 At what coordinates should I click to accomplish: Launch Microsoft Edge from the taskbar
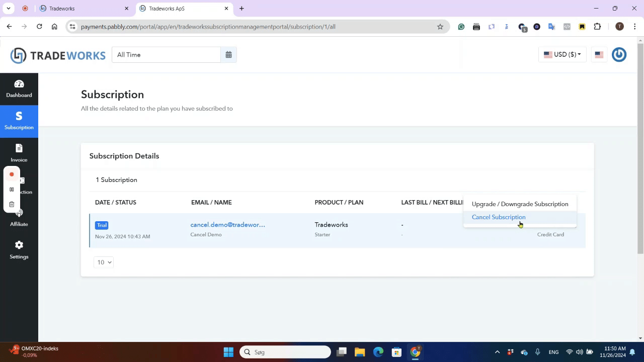[378, 352]
